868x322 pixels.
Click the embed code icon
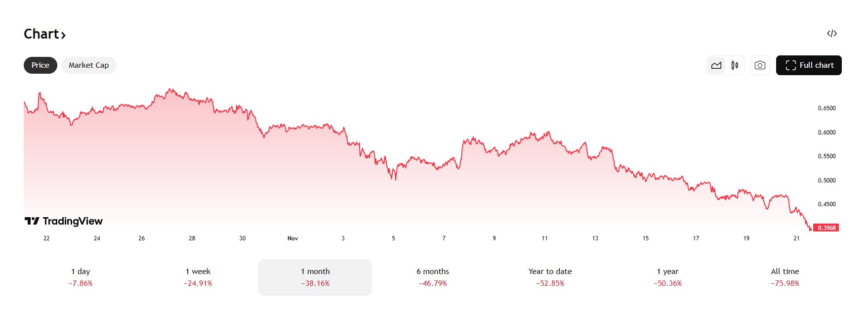click(832, 34)
